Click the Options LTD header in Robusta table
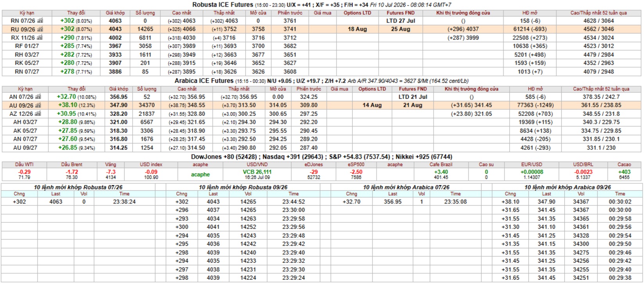Screen dimensions: 644x284 pyautogui.click(x=357, y=13)
